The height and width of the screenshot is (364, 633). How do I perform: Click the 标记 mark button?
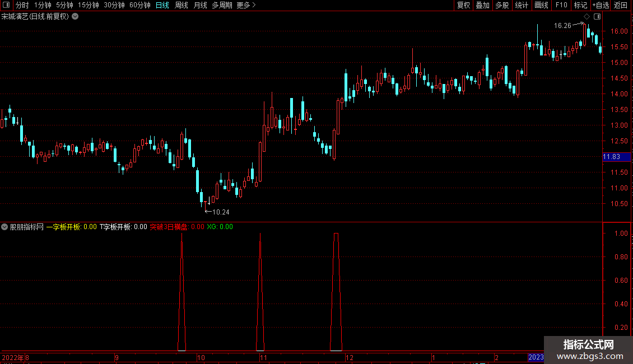point(580,5)
